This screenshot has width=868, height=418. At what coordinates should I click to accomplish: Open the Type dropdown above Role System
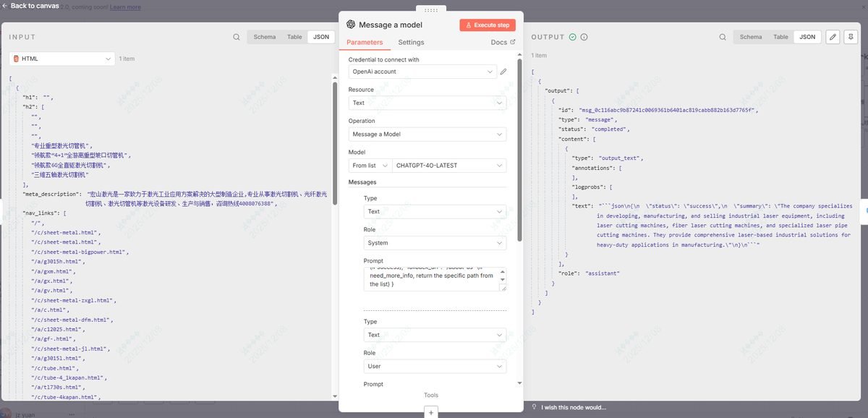(435, 212)
